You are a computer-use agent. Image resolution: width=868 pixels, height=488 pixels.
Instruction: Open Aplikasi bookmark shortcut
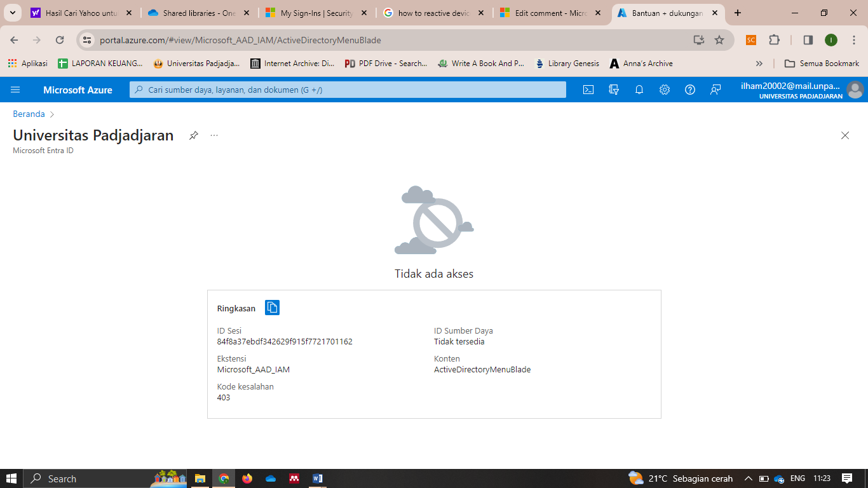pyautogui.click(x=28, y=64)
